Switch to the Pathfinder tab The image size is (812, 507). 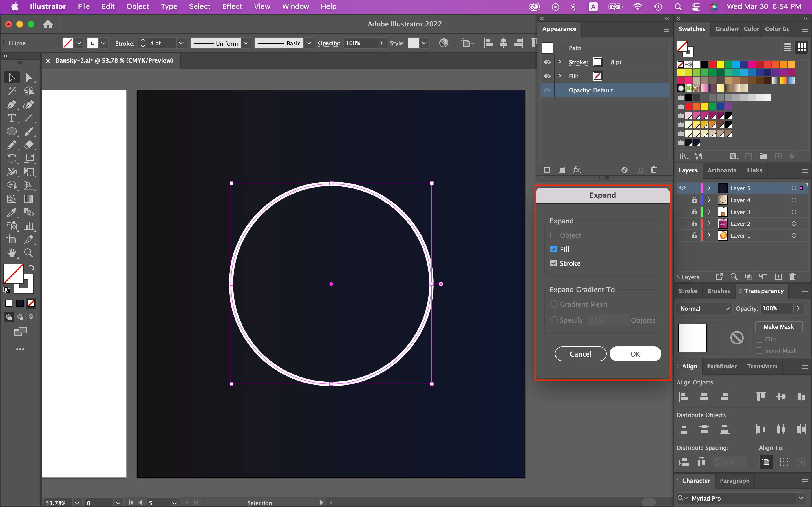(x=722, y=366)
